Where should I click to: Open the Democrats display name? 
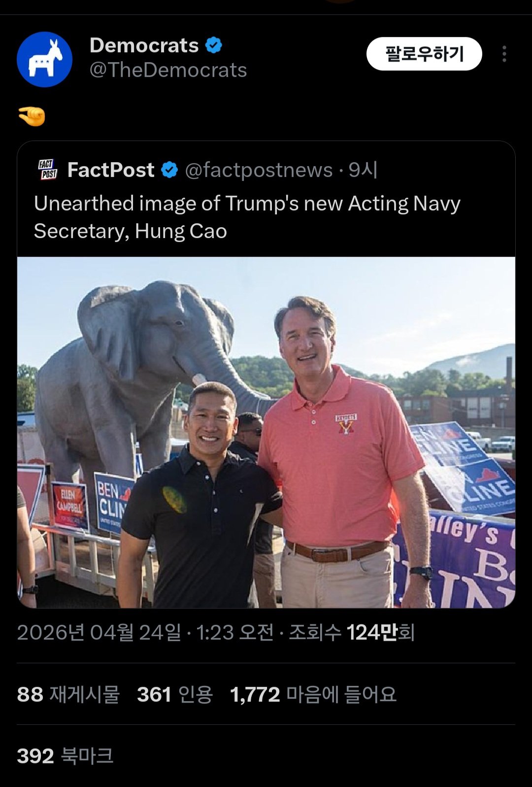144,45
